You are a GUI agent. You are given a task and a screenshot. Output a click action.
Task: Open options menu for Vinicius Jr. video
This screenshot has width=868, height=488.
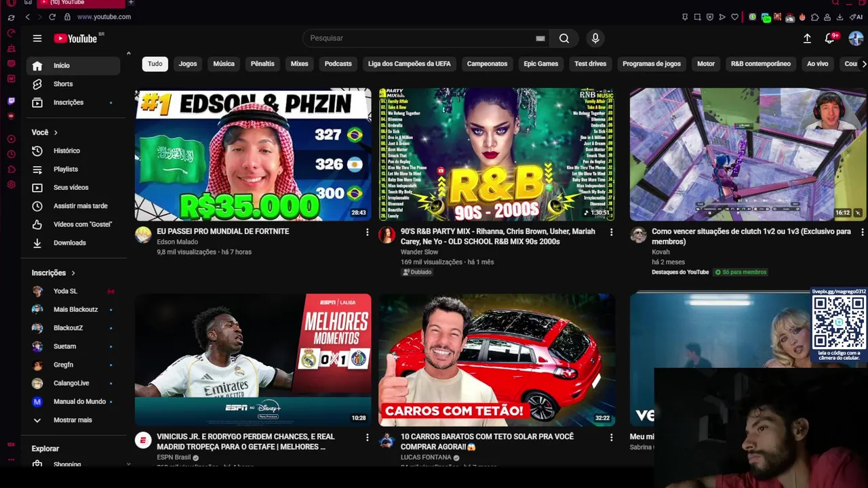click(x=367, y=438)
